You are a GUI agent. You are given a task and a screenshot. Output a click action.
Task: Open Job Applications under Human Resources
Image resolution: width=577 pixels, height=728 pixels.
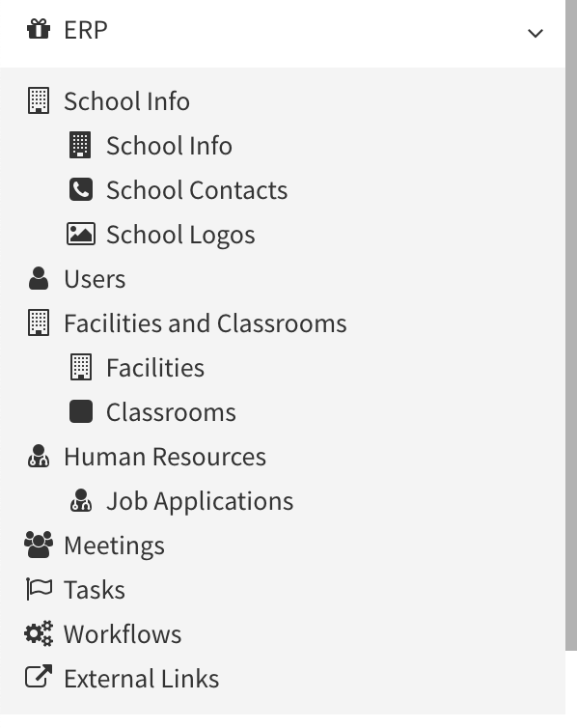click(x=200, y=501)
